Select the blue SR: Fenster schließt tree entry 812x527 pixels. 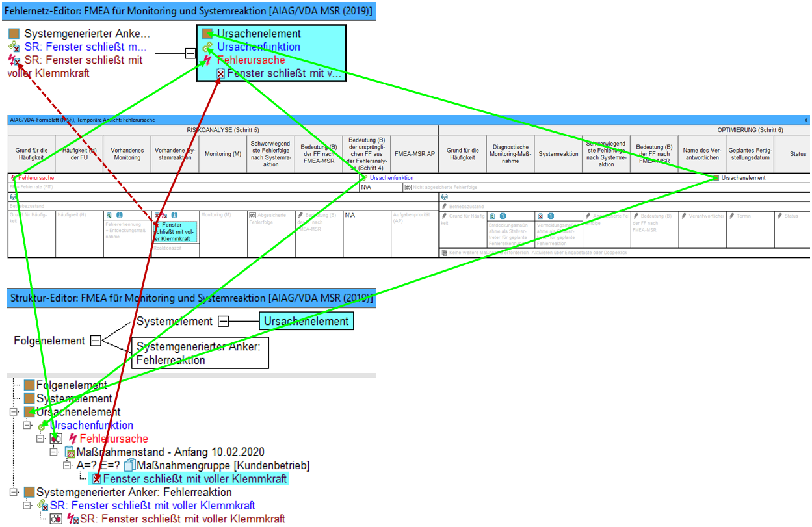coord(152,506)
